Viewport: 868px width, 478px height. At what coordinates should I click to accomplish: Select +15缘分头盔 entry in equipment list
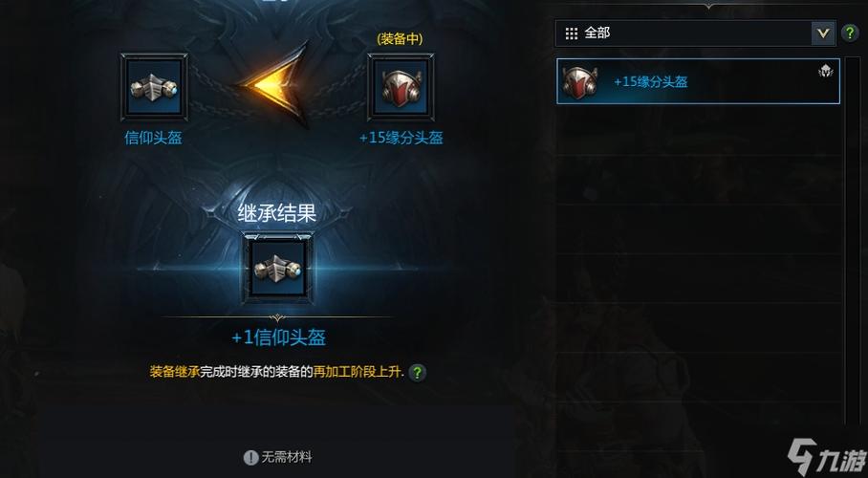[x=698, y=81]
